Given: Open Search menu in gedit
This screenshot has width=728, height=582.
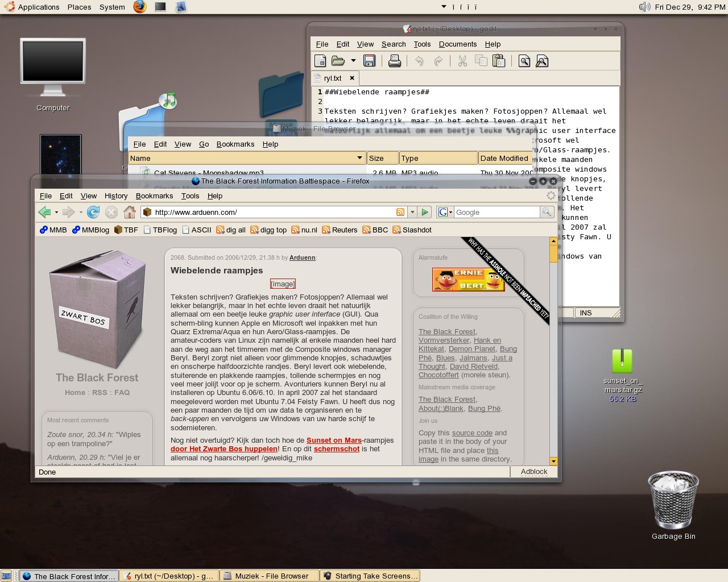Looking at the screenshot, I should pyautogui.click(x=394, y=44).
